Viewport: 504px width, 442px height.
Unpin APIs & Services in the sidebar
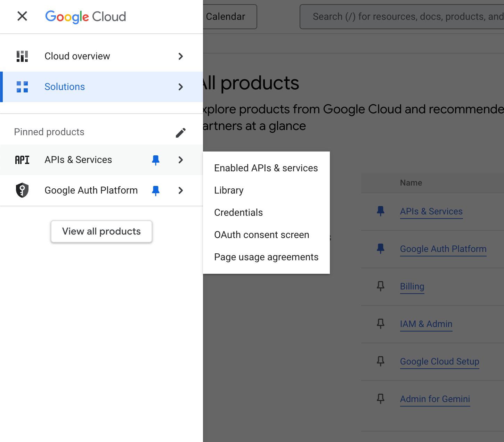click(156, 160)
